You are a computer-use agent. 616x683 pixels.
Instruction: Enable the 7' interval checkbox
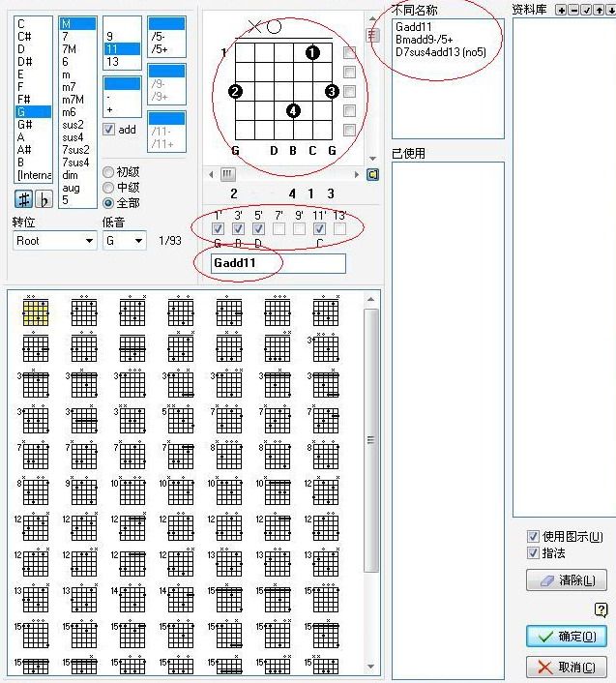pos(279,228)
